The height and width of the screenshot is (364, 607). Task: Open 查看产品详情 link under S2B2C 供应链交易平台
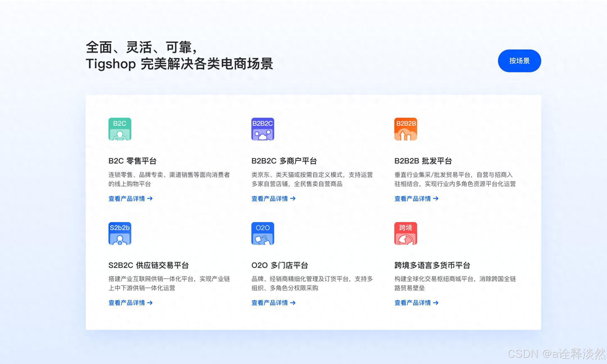pyautogui.click(x=131, y=303)
